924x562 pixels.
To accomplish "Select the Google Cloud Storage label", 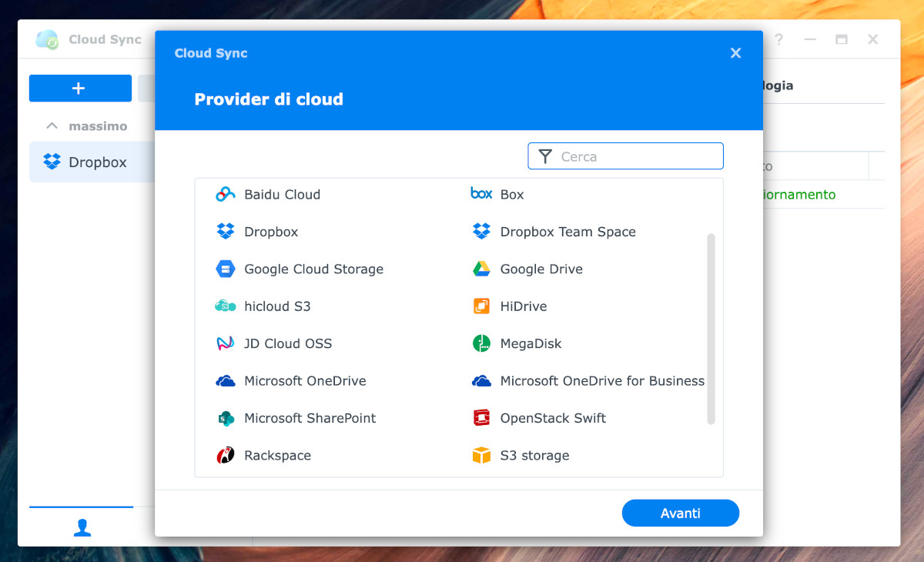I will (x=313, y=269).
